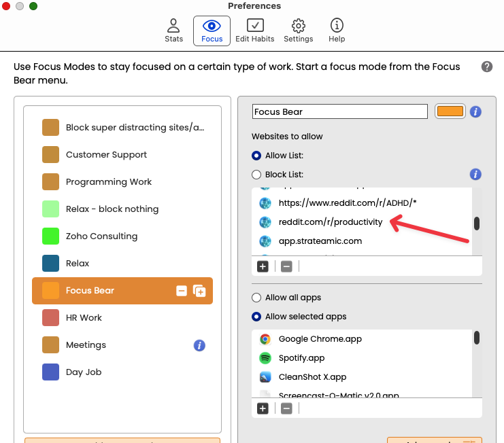Select the Zoho Consulting focus mode

pyautogui.click(x=122, y=236)
